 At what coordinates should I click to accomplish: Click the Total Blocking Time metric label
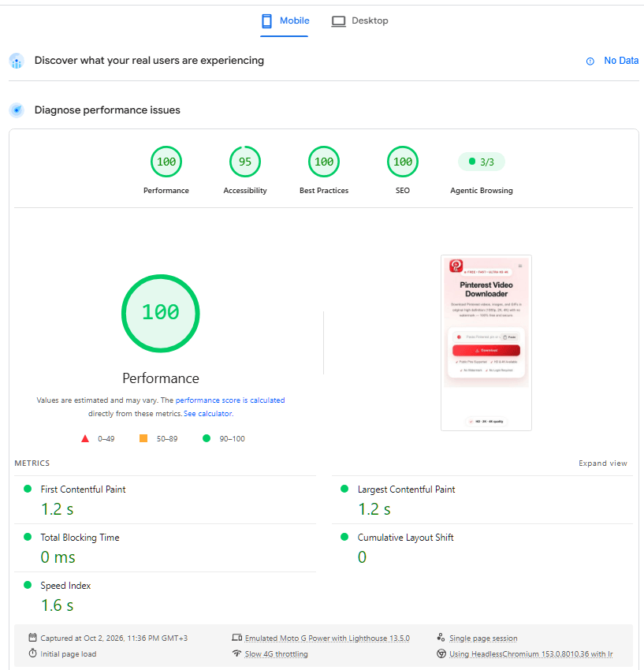[80, 538]
